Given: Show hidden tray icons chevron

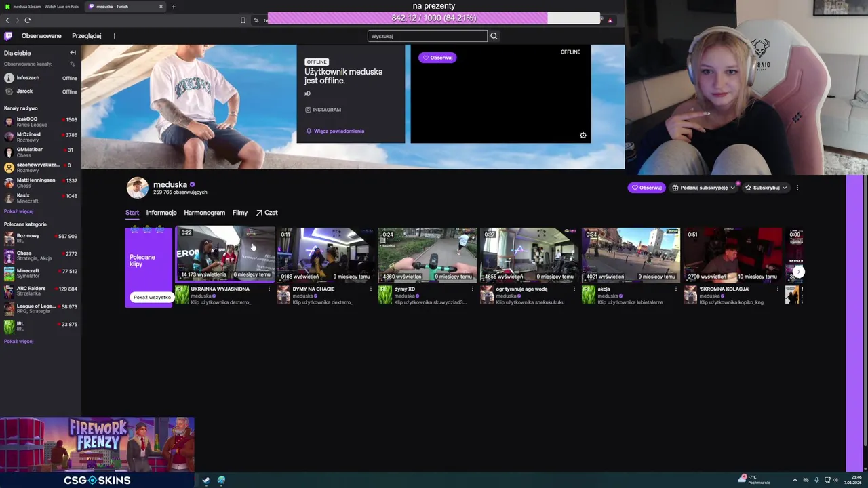Looking at the screenshot, I should click(x=796, y=480).
